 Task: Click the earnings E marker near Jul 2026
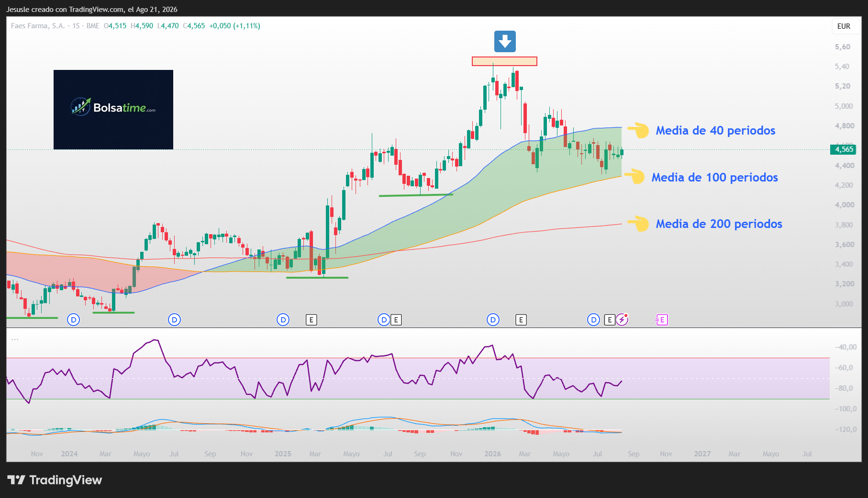(x=610, y=320)
